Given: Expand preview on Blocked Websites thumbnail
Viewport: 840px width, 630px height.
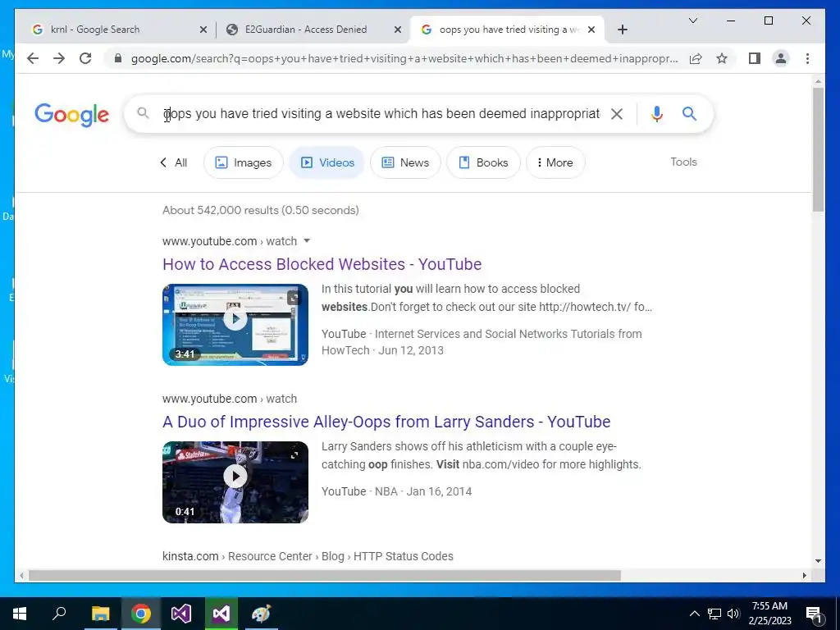Looking at the screenshot, I should (294, 298).
